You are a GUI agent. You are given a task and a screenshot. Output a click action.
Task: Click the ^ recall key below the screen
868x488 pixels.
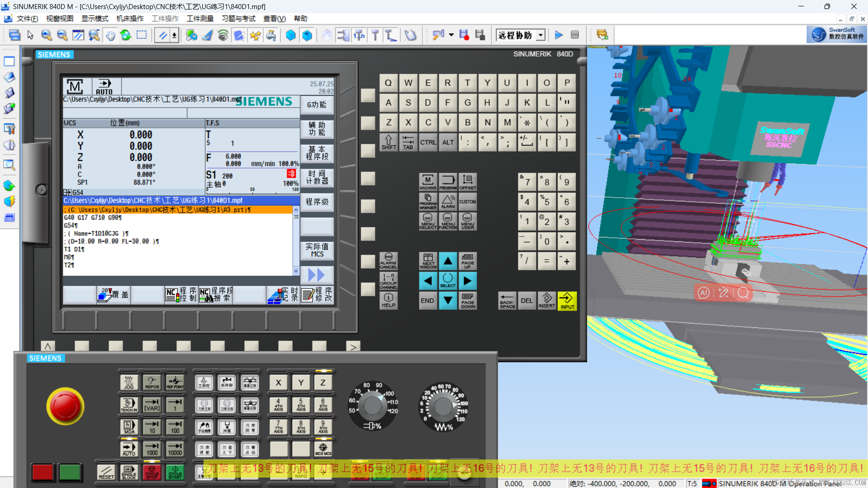[x=47, y=346]
